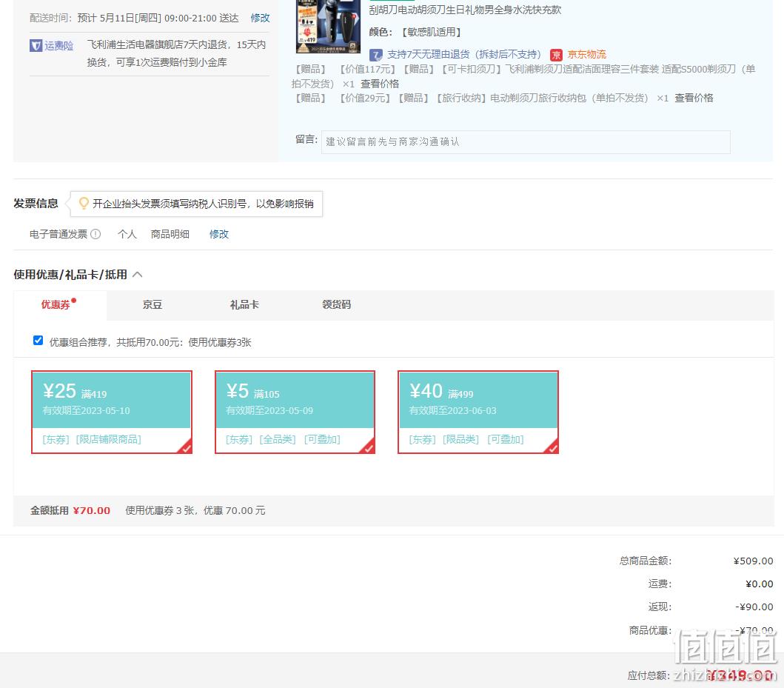Click the 修改 link next to delivery time
This screenshot has width=784, height=688.
[x=260, y=19]
